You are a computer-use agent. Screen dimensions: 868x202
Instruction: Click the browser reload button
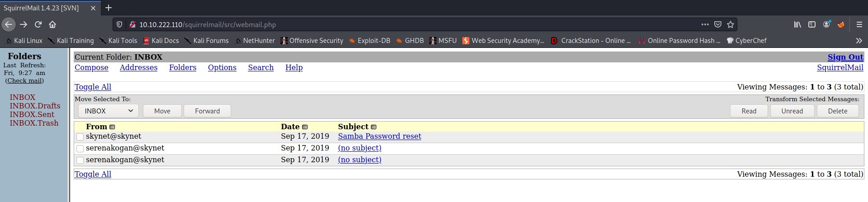click(x=38, y=24)
